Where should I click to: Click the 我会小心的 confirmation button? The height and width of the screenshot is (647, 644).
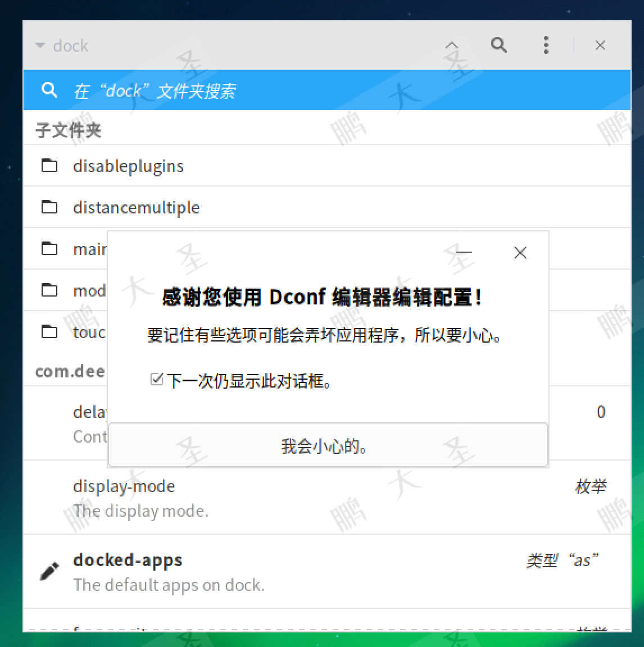coord(328,445)
